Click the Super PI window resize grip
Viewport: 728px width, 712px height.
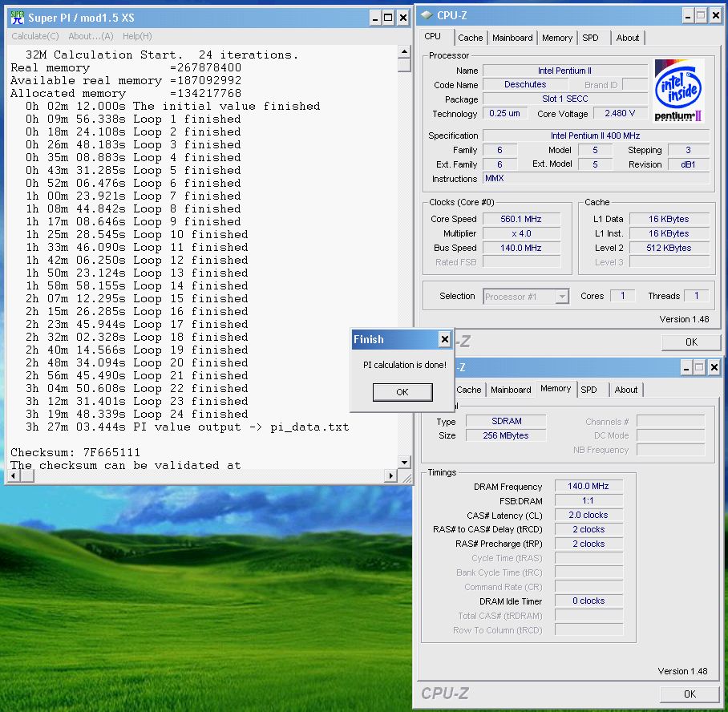(406, 477)
